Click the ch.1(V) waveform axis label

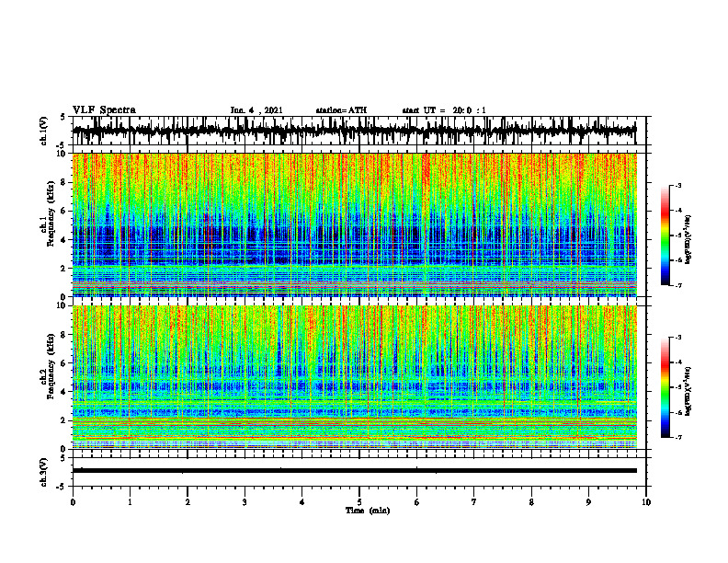43,131
